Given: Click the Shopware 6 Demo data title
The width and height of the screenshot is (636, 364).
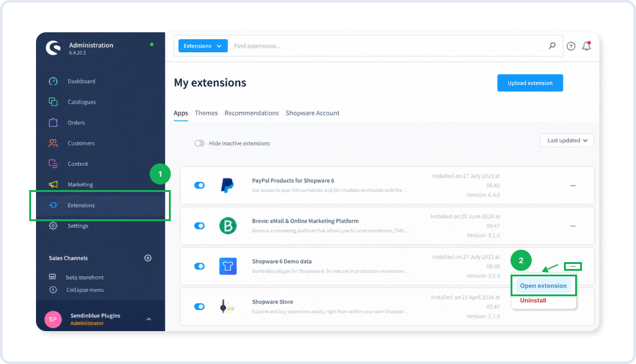Looking at the screenshot, I should (281, 262).
